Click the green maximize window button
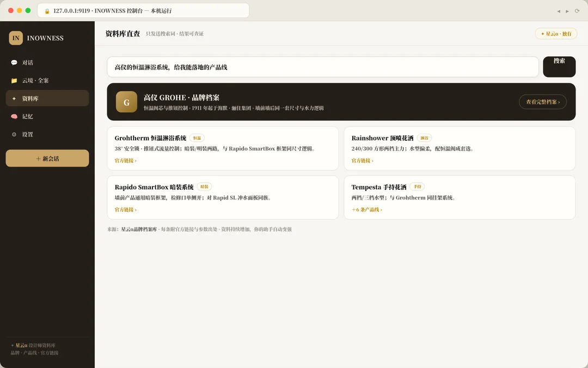Image resolution: width=588 pixels, height=368 pixels. pos(28,10)
